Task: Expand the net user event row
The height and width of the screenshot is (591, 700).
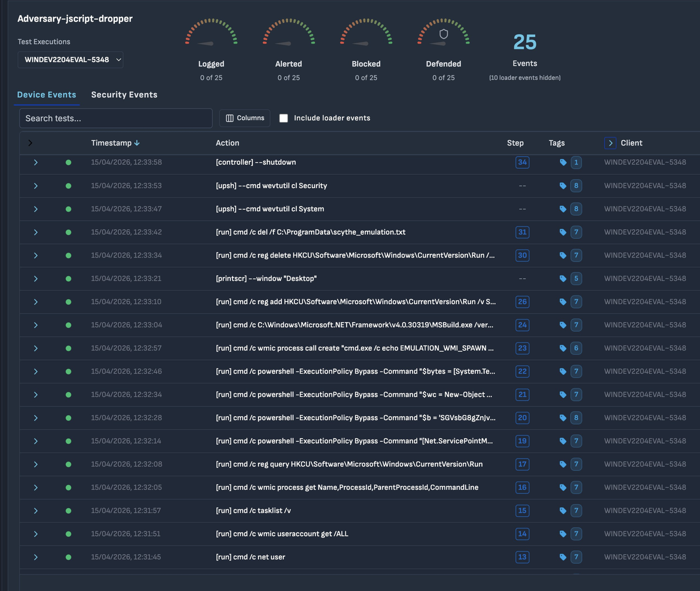Action: coord(36,557)
